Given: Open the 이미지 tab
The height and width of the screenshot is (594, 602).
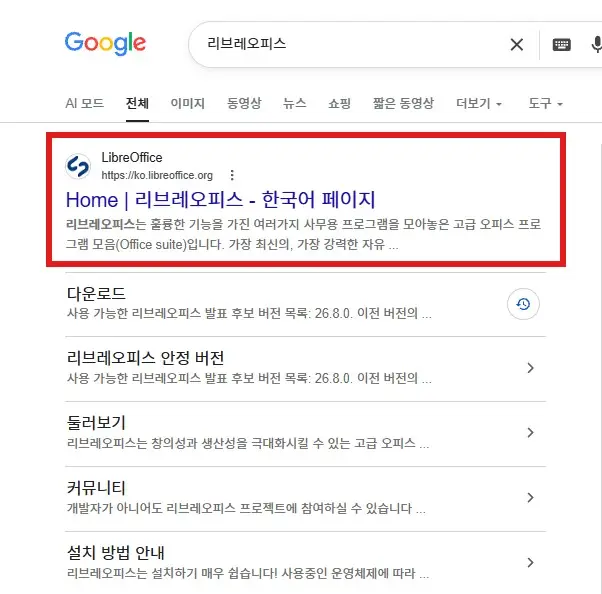Looking at the screenshot, I should (x=187, y=103).
